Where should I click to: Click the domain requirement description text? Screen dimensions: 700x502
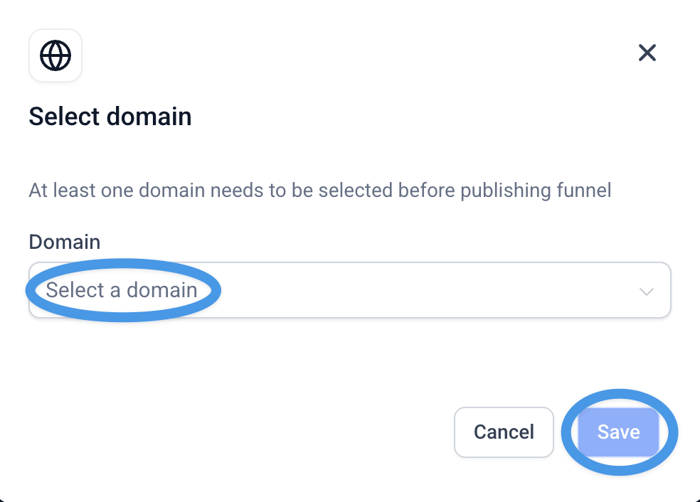click(319, 189)
